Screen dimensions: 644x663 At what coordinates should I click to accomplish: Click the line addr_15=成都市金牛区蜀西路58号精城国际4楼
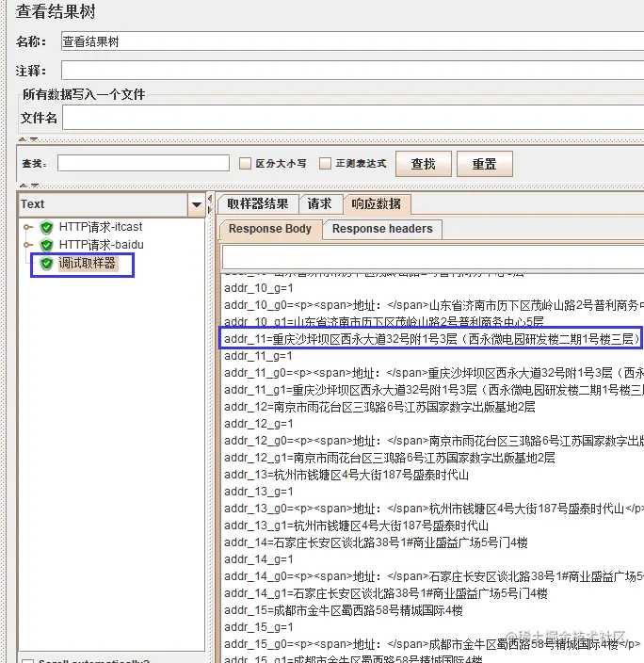344,610
